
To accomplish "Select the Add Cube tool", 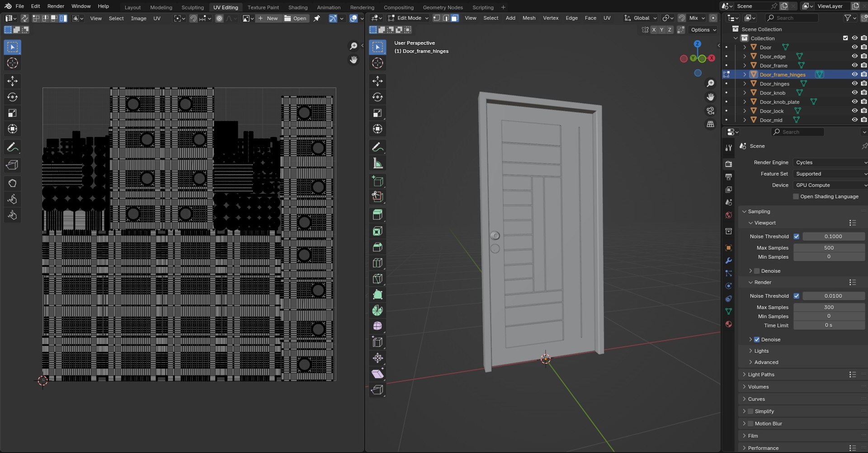I will 377,181.
